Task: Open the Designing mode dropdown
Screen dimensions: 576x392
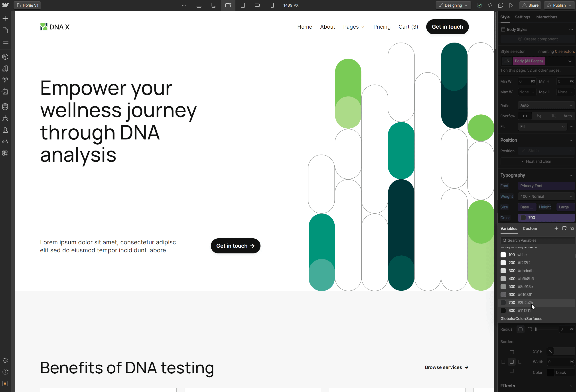Action: click(453, 5)
